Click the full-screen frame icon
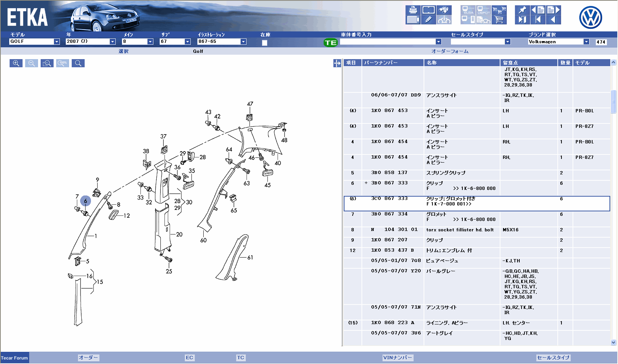This screenshot has width=618, height=364. click(428, 10)
